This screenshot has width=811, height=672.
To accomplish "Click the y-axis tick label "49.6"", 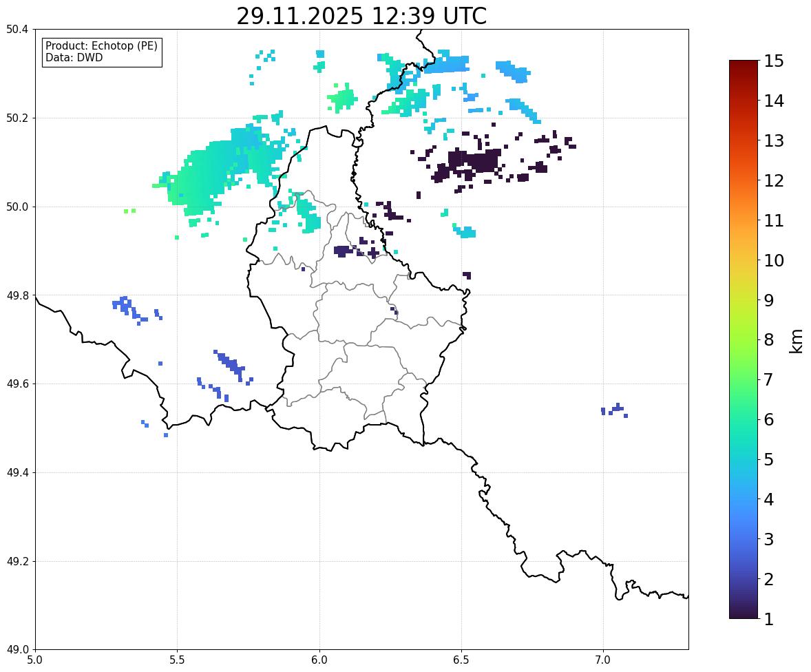I will click(x=17, y=384).
